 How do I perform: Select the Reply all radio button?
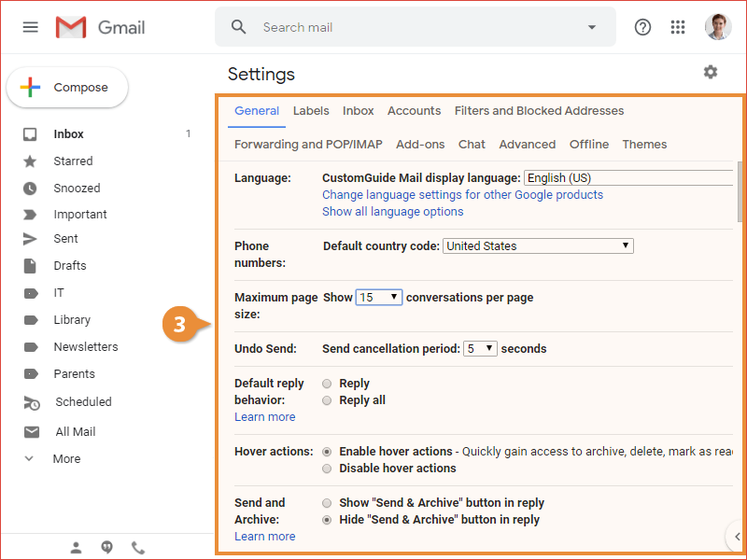tap(327, 400)
